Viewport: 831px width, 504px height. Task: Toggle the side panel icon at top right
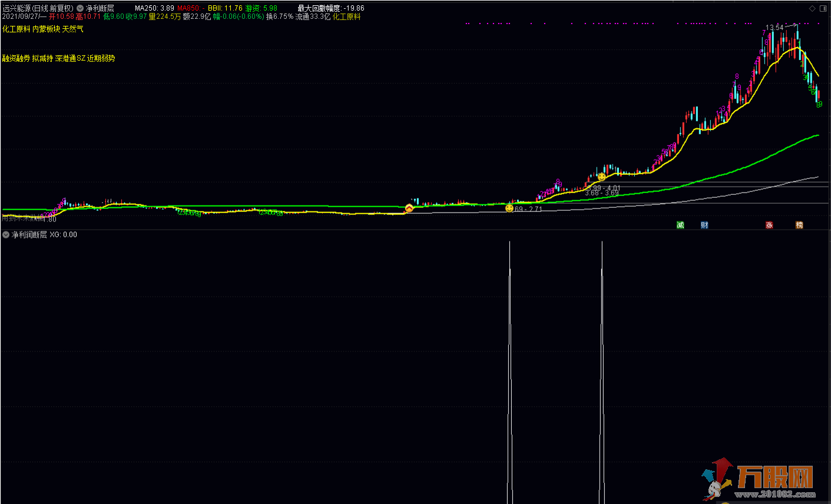point(823,8)
